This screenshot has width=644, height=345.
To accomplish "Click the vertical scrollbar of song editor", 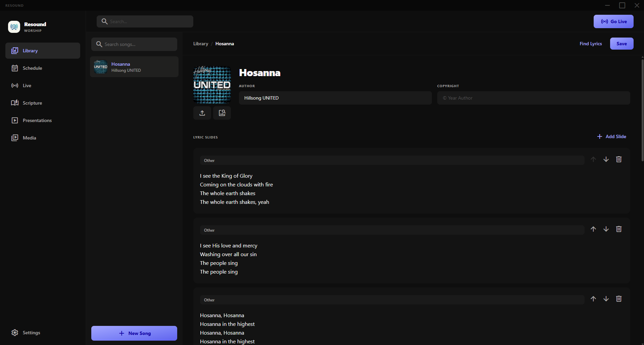I will 642,111.
